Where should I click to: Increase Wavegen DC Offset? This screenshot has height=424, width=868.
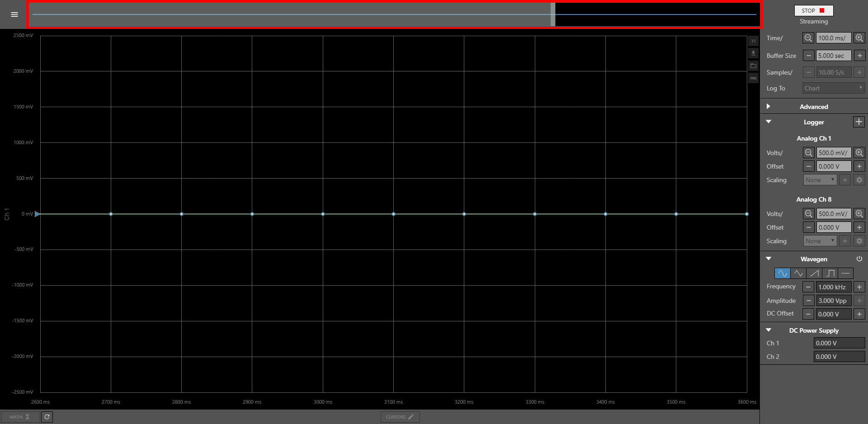click(x=859, y=314)
